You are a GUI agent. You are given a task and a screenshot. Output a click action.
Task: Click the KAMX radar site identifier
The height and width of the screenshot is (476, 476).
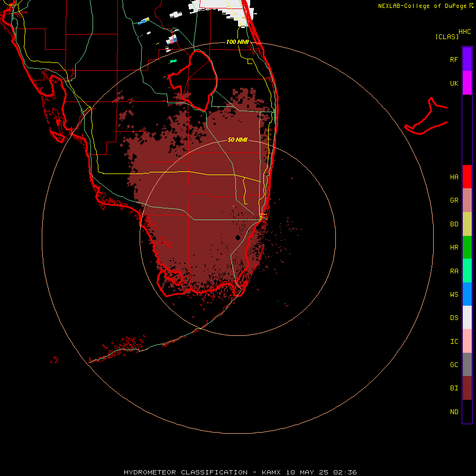point(271,472)
